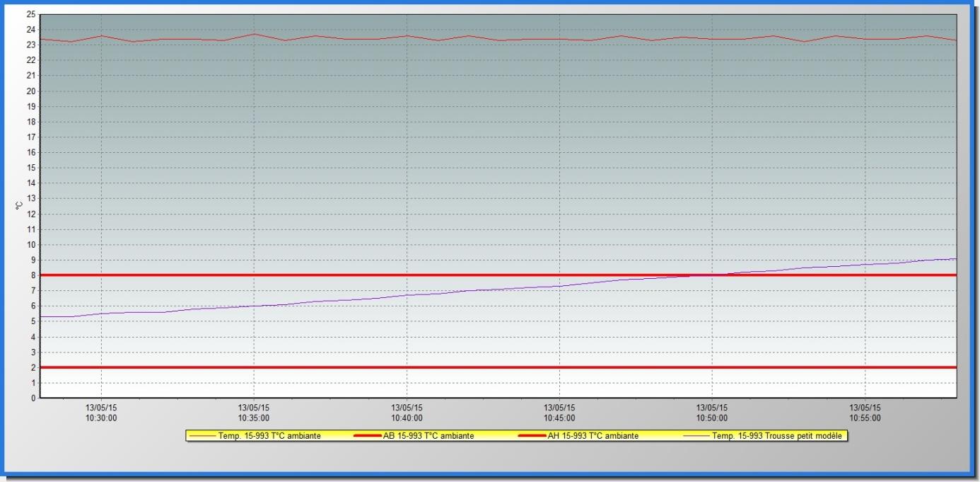980x482 pixels.
Task: Click the 6 value on the temperature axis
Action: [33, 306]
